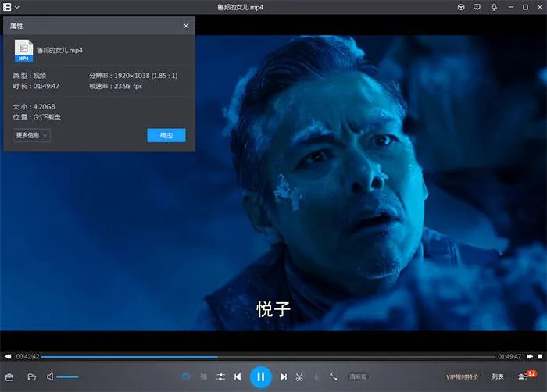Close the 属性 properties dialog

tap(186, 26)
